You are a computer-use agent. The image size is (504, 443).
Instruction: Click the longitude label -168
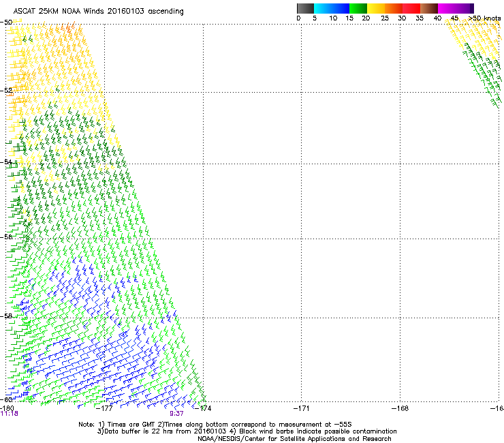point(400,408)
